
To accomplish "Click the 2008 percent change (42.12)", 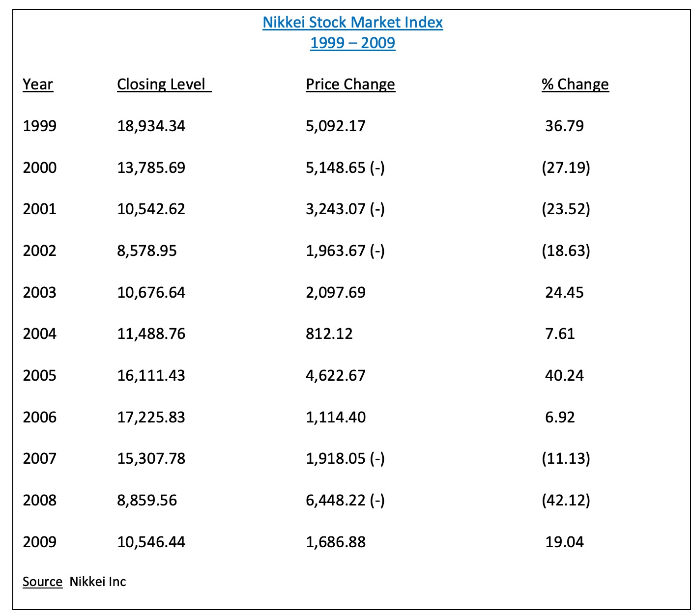I will coord(566,501).
